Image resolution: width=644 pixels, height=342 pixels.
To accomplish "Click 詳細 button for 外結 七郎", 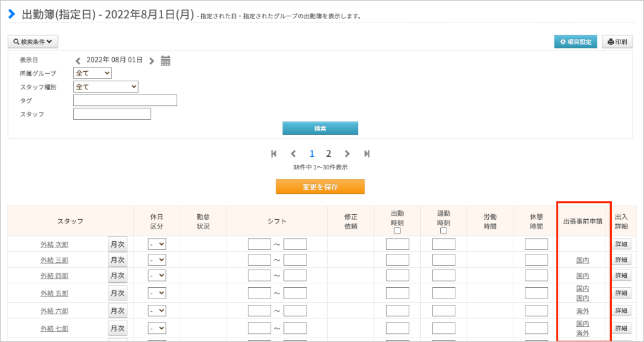I will point(621,328).
